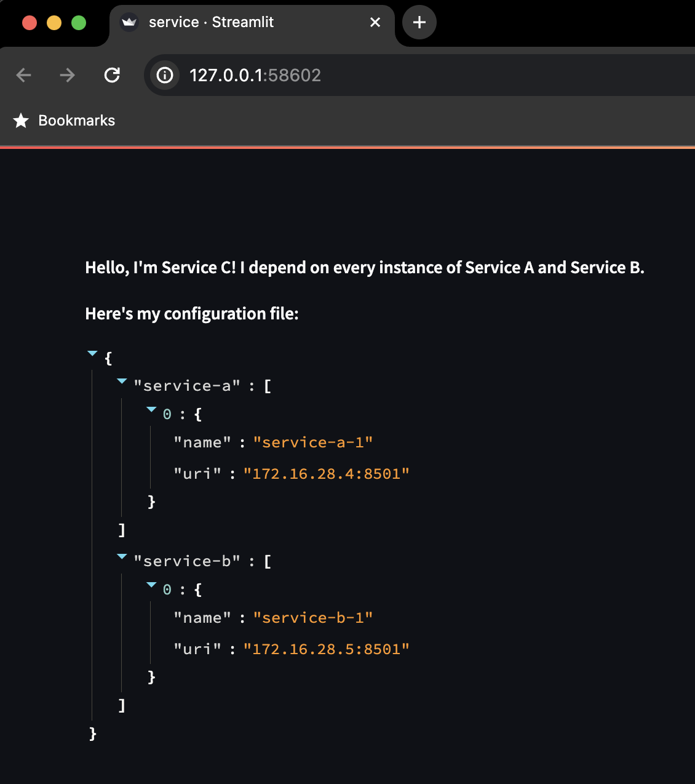Viewport: 695px width, 784px height.
Task: Collapse the service-b array
Action: pyautogui.click(x=122, y=556)
